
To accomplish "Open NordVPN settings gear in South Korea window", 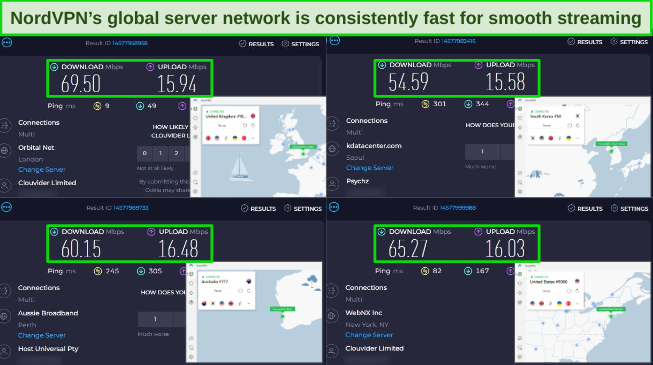I will [520, 191].
